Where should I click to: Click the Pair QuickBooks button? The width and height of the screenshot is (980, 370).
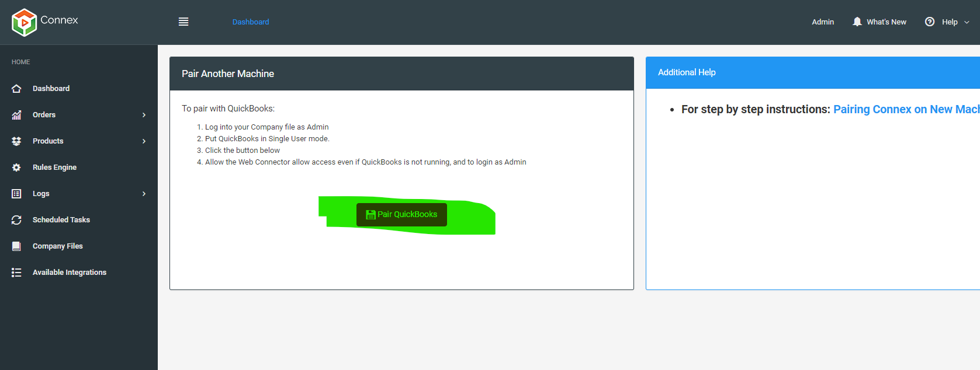pos(401,215)
